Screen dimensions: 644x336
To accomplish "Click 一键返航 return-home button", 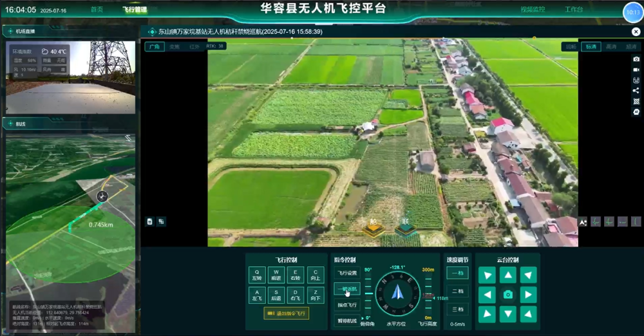I will [346, 289].
